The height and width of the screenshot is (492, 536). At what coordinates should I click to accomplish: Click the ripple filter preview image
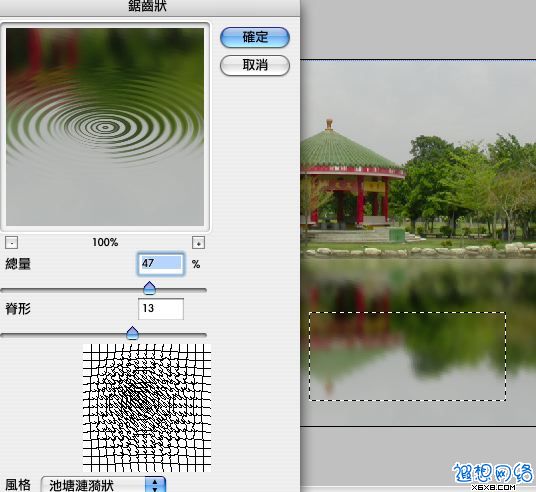click(105, 127)
